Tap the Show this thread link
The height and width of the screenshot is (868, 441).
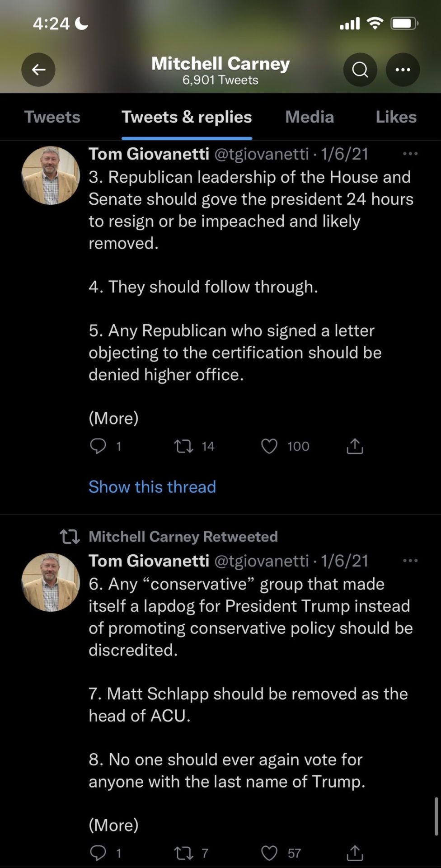(152, 487)
